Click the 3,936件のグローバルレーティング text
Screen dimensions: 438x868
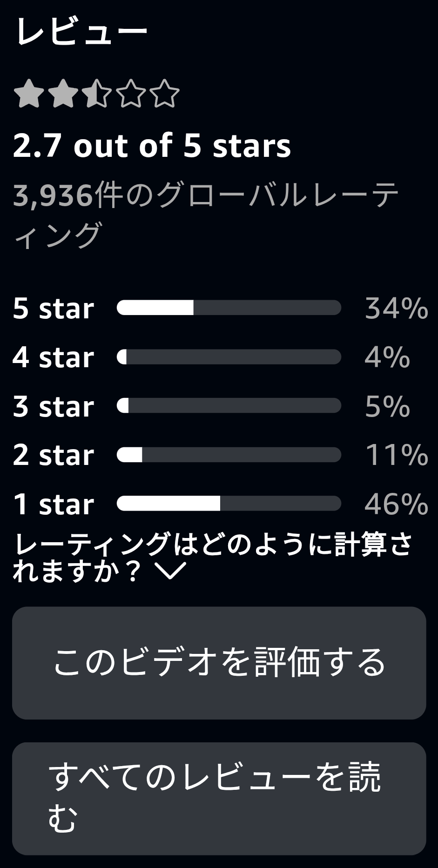click(206, 215)
